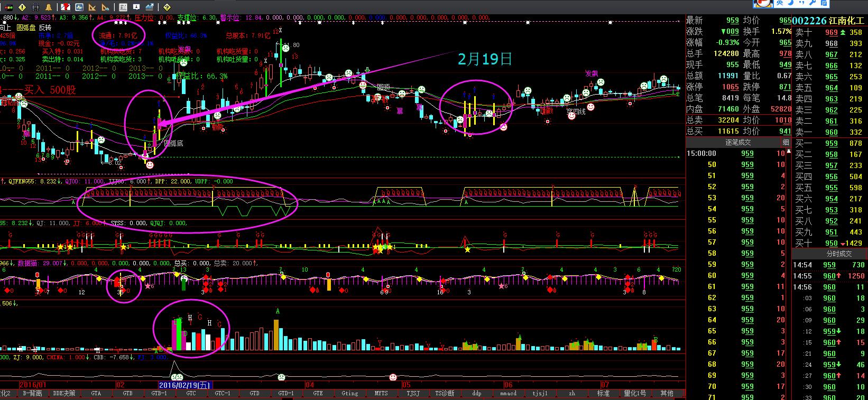Image resolution: width=868 pixels, height=400 pixels.
Task: Click the 卖一 ask price 960
Action: [x=831, y=132]
